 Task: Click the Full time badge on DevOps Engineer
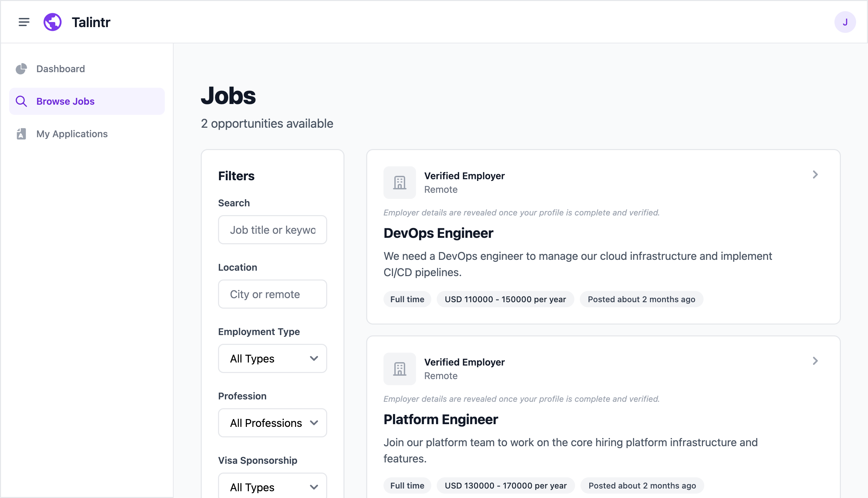(407, 299)
